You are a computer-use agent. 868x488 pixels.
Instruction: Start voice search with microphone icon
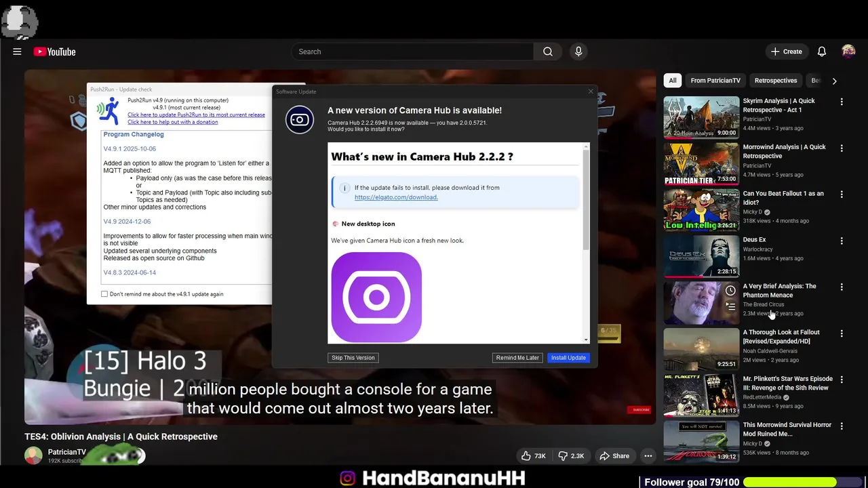tap(578, 52)
